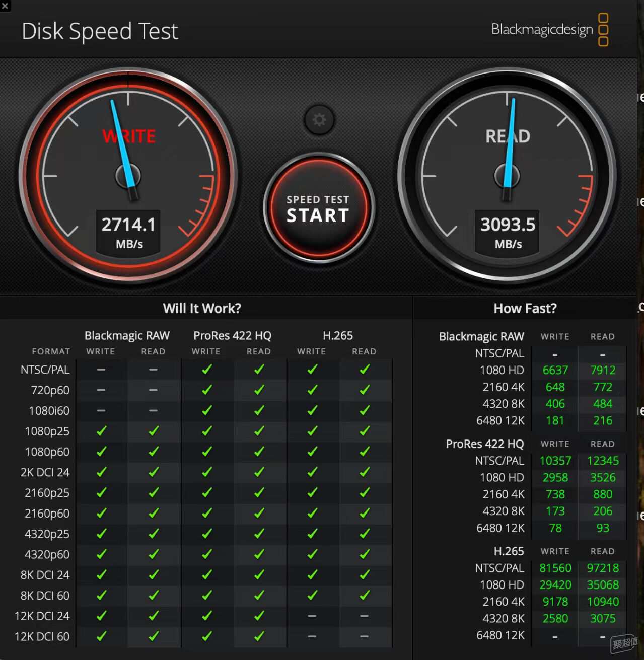
Task: Click NTSC/PAL Blackmagic RAW read dash
Action: click(x=154, y=370)
